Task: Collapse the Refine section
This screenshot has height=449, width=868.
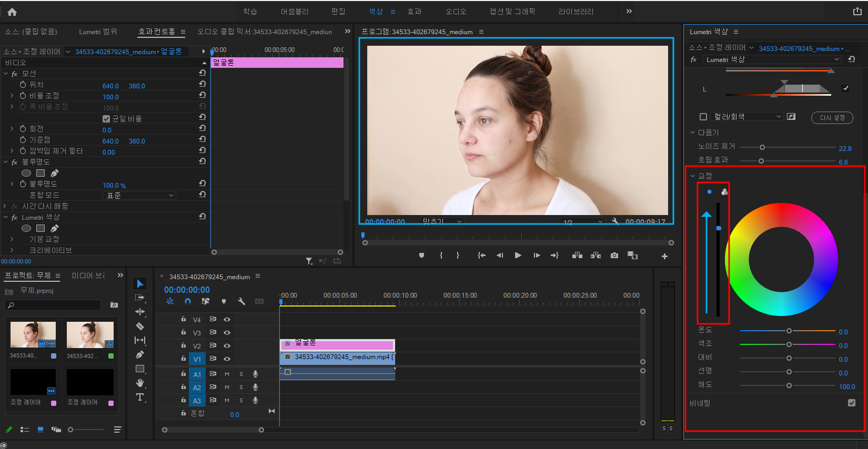Action: click(692, 132)
